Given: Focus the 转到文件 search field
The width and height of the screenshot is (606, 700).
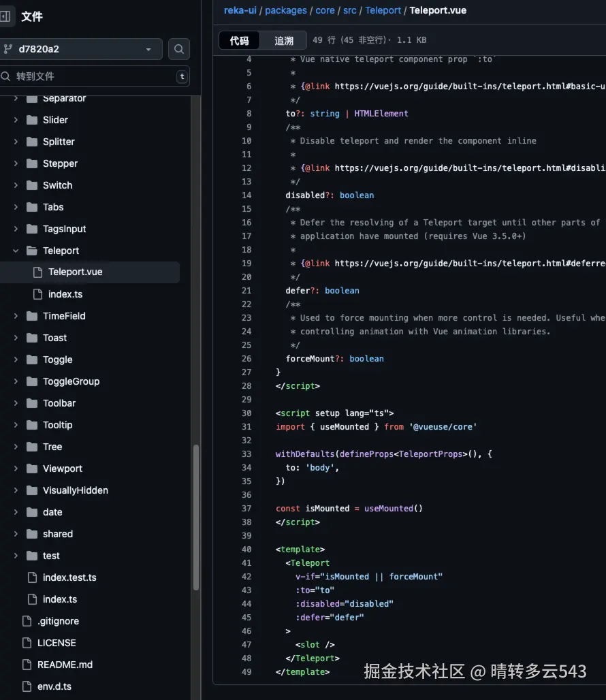Looking at the screenshot, I should 94,76.
